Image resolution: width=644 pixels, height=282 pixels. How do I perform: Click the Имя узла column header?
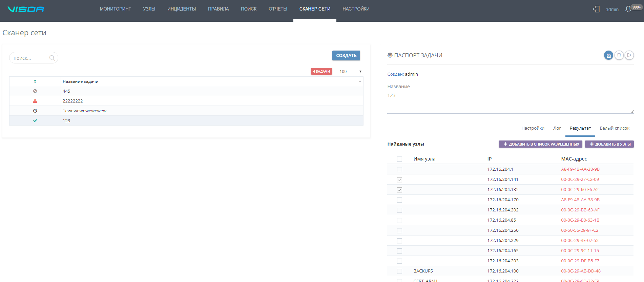424,159
